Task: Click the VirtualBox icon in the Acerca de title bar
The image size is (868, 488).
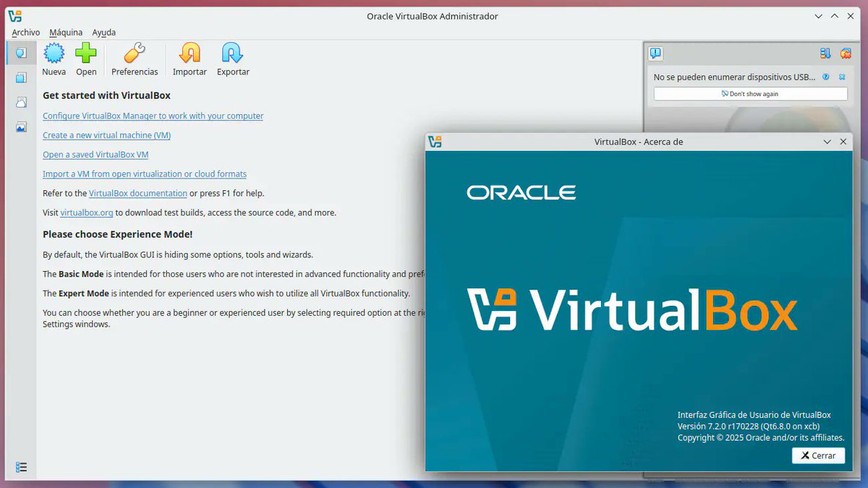Action: coord(435,142)
